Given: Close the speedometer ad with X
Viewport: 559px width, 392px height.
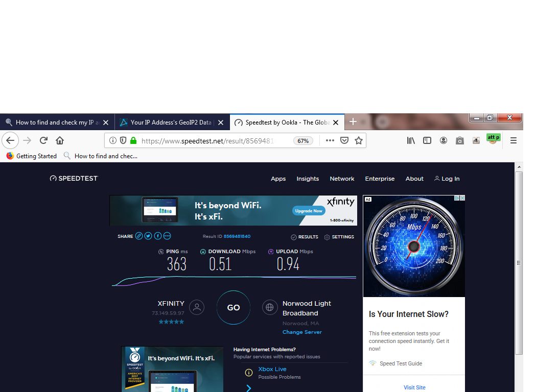Looking at the screenshot, I should [x=462, y=198].
